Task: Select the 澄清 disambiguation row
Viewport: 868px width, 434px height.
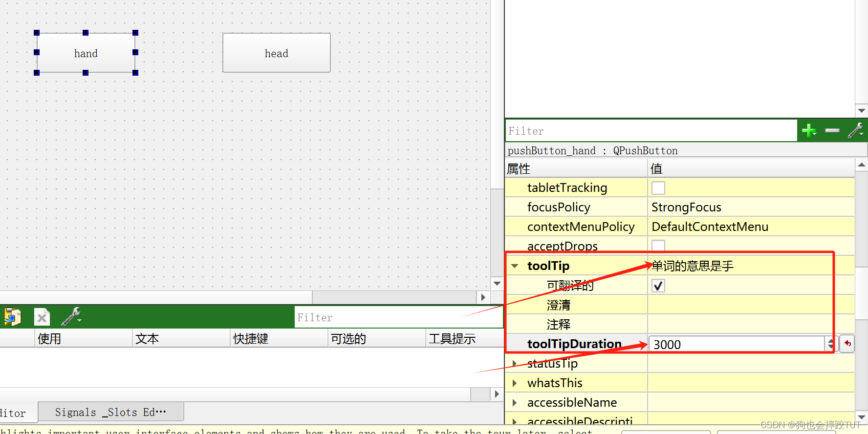Action: point(680,305)
